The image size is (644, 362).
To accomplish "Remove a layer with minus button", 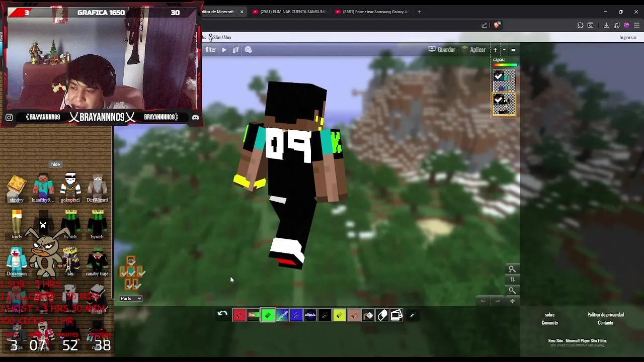I will (x=504, y=50).
